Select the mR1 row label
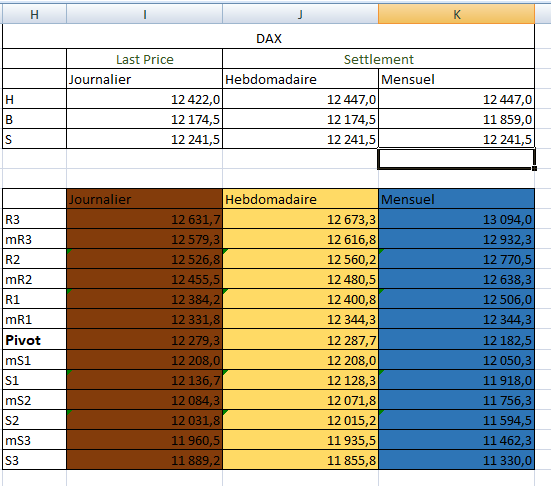 pyautogui.click(x=34, y=319)
